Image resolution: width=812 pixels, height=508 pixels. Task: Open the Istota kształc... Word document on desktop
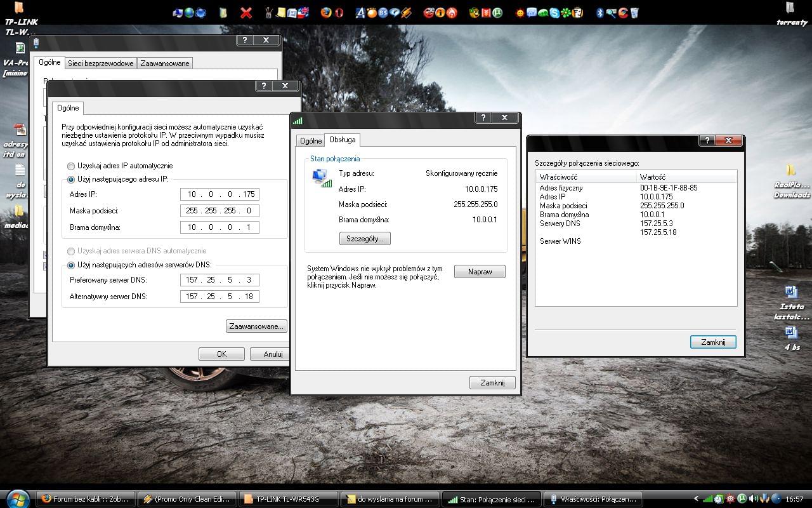pos(791,292)
